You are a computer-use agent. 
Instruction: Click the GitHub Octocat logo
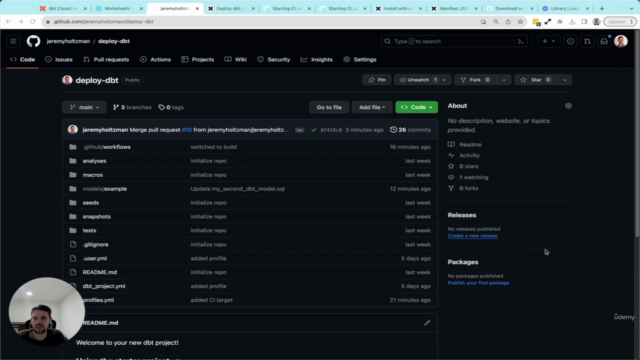click(x=33, y=41)
